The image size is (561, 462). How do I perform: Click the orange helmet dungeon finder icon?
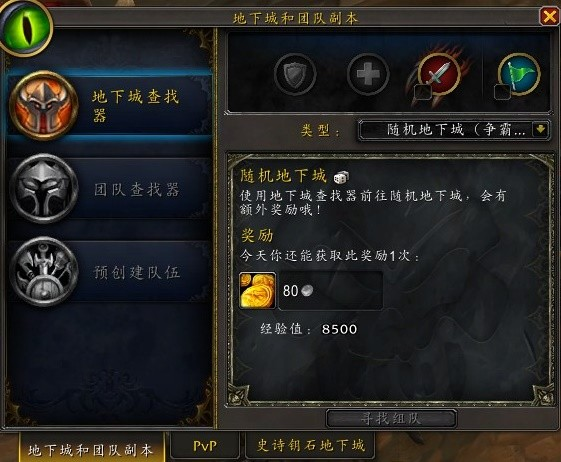(44, 106)
